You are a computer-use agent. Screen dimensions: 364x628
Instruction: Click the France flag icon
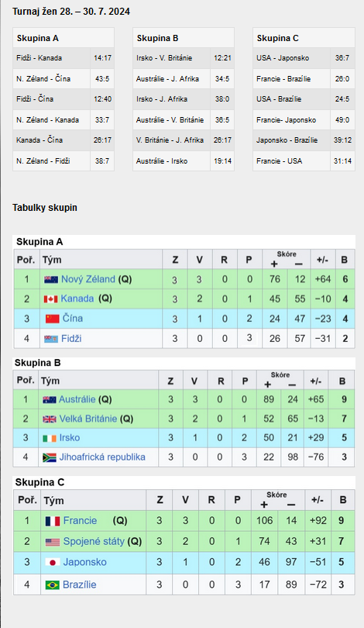53,521
